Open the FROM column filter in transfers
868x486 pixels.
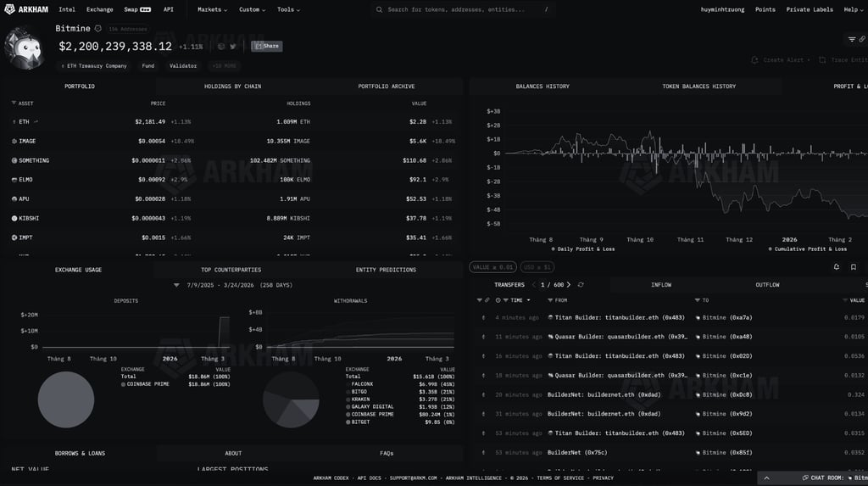coord(549,300)
